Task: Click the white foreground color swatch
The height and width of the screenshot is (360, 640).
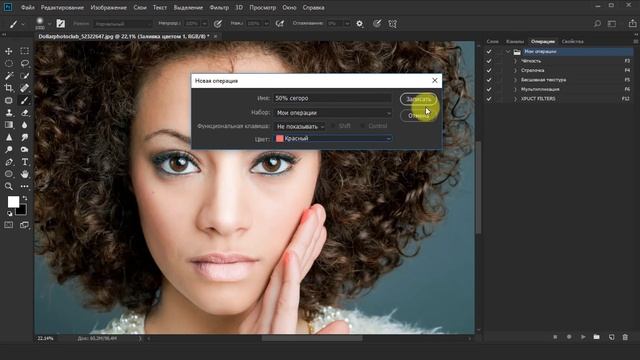Action: 13,202
